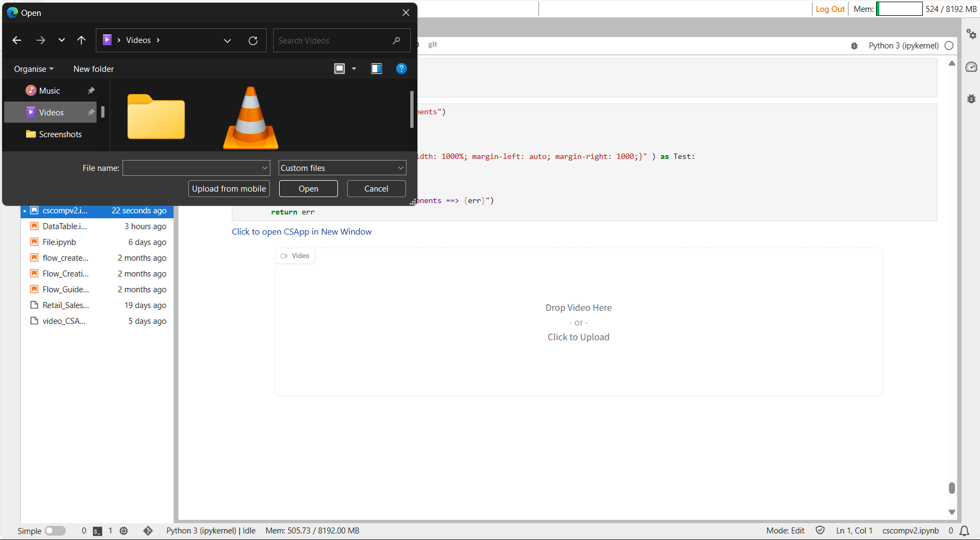Toggle Simple mode switch

click(x=56, y=531)
